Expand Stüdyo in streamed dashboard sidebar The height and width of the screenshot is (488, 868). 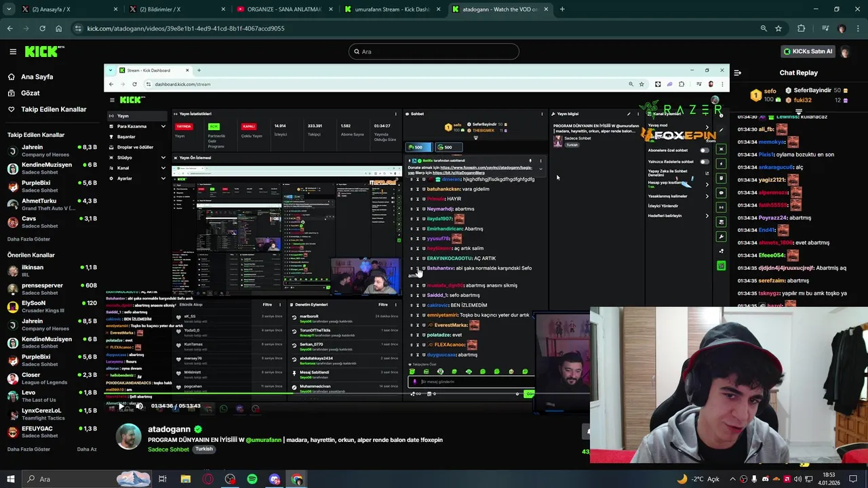(x=163, y=158)
